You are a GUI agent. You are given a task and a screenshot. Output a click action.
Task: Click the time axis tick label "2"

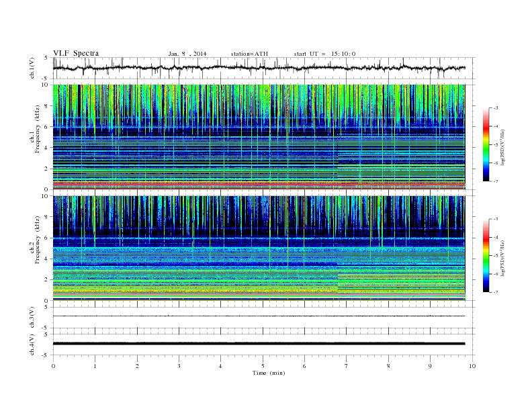coord(137,366)
